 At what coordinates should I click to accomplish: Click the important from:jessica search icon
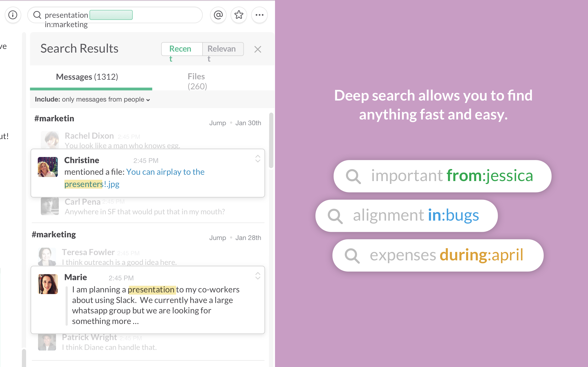click(353, 176)
